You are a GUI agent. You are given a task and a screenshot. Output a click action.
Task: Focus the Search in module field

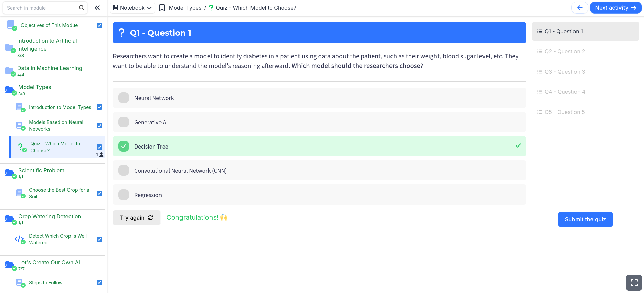click(x=40, y=8)
